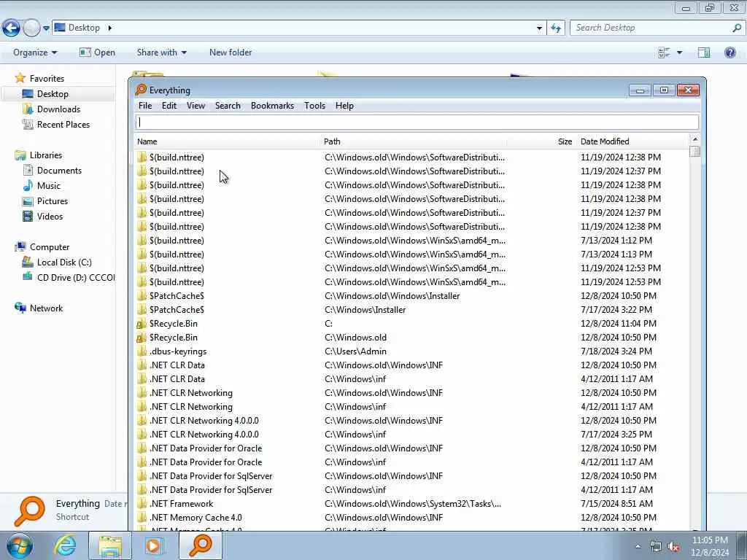
Task: Open Local Disk (C:) in navigation pane
Action: click(x=64, y=262)
